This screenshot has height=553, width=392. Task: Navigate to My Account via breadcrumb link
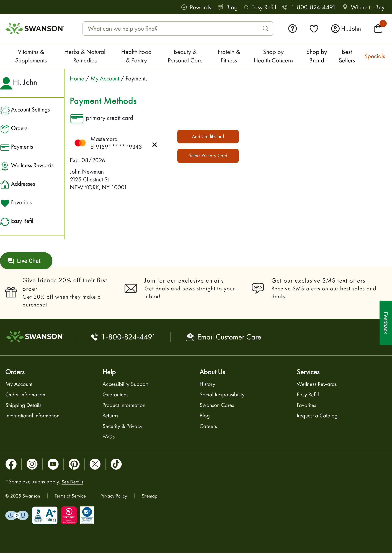click(x=105, y=78)
